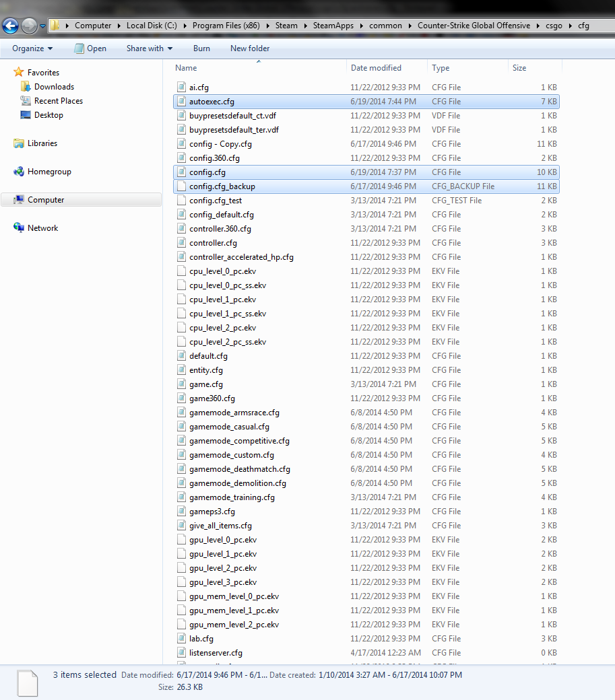Click the buypresetsdefault_ter.vdf file icon

[x=181, y=129]
